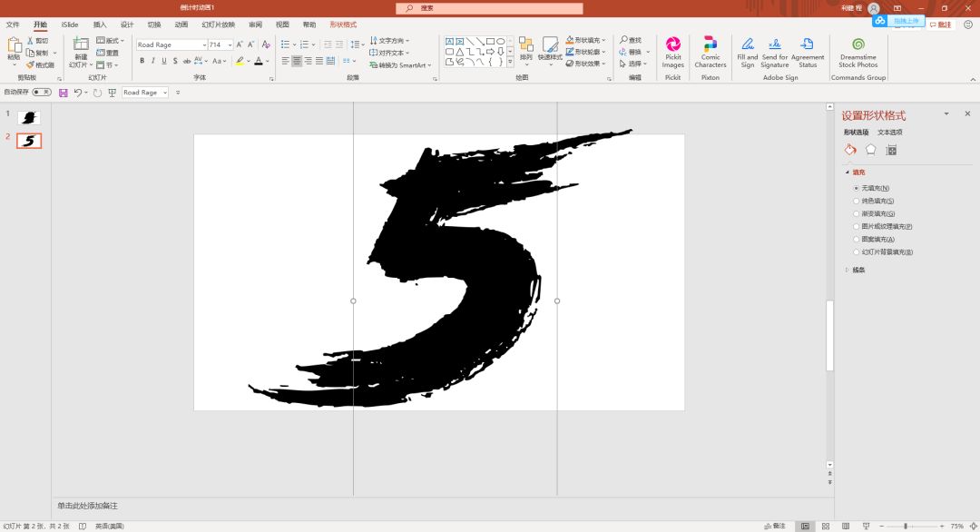Viewport: 980px width, 532px height.
Task: Toggle the AutoSave switch
Action: point(42,92)
